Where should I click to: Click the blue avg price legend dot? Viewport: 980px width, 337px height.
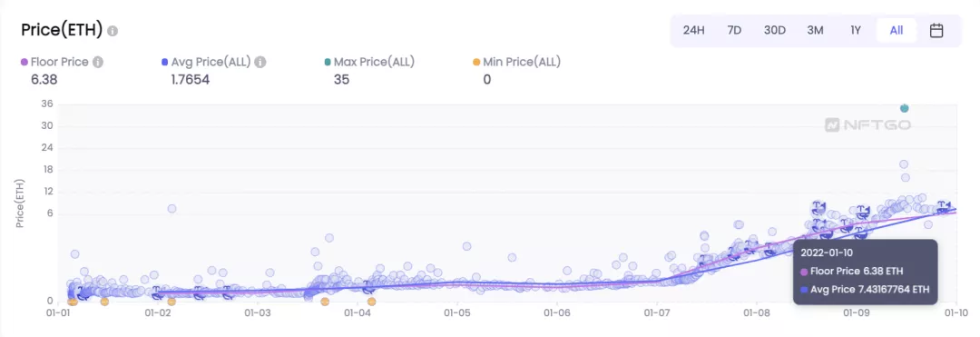(x=164, y=62)
